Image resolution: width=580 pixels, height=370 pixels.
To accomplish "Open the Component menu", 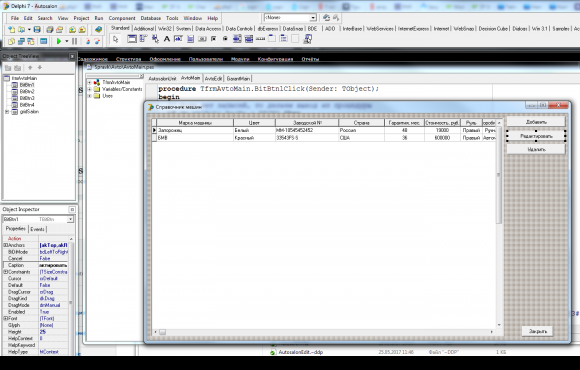I will tap(122, 18).
